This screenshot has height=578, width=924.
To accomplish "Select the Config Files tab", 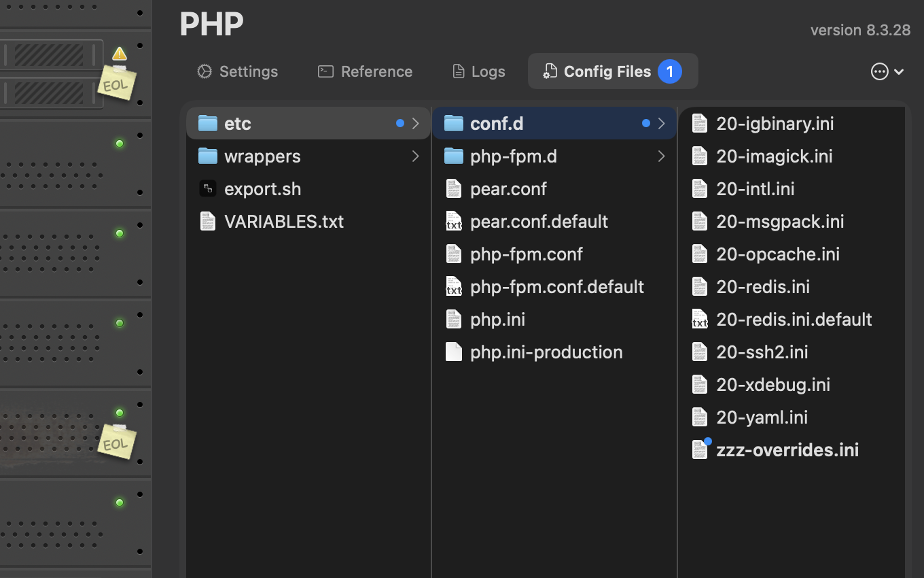I will [613, 71].
